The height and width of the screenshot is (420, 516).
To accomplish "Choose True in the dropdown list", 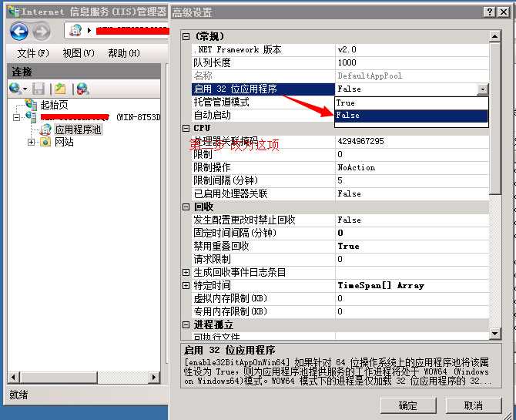I will pos(411,102).
